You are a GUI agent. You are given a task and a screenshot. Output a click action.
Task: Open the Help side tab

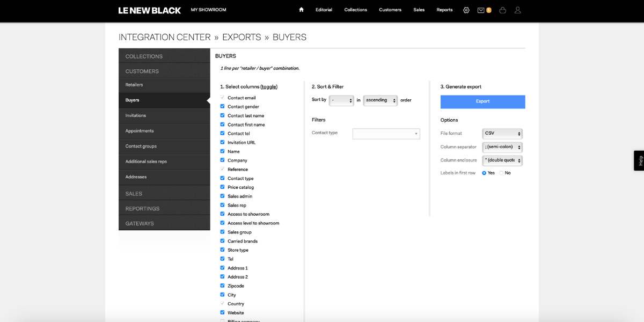click(639, 160)
